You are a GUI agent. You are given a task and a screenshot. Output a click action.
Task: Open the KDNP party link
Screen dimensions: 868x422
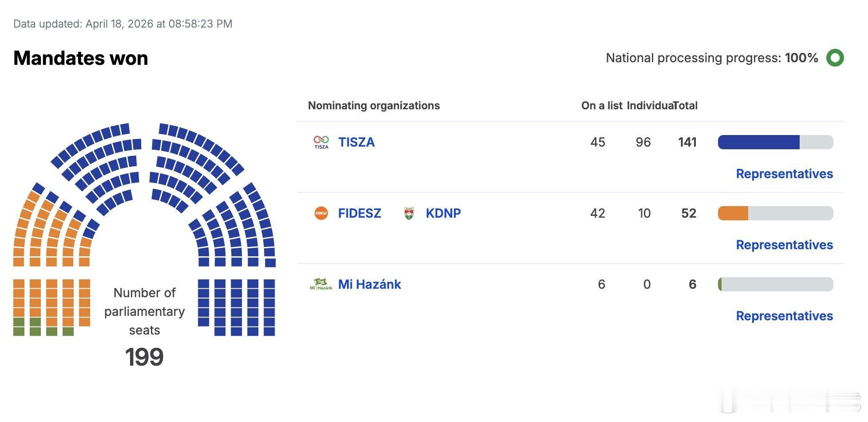443,213
